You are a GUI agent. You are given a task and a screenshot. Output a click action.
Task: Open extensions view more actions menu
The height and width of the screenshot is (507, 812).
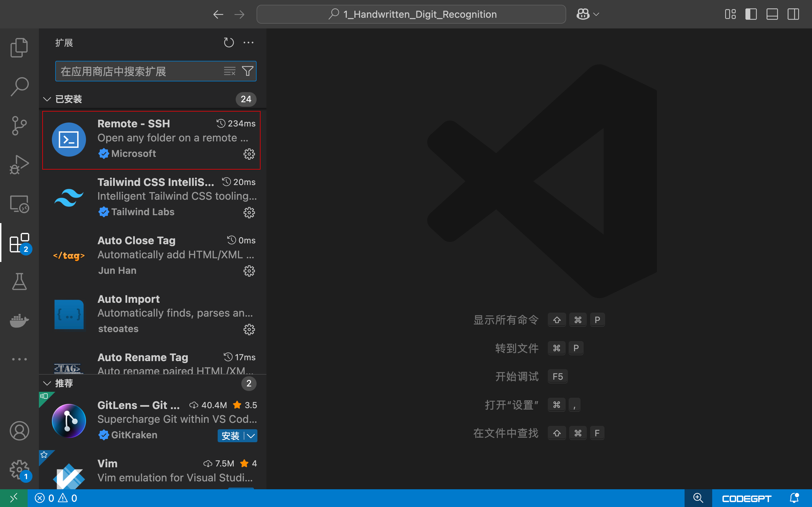coord(248,43)
